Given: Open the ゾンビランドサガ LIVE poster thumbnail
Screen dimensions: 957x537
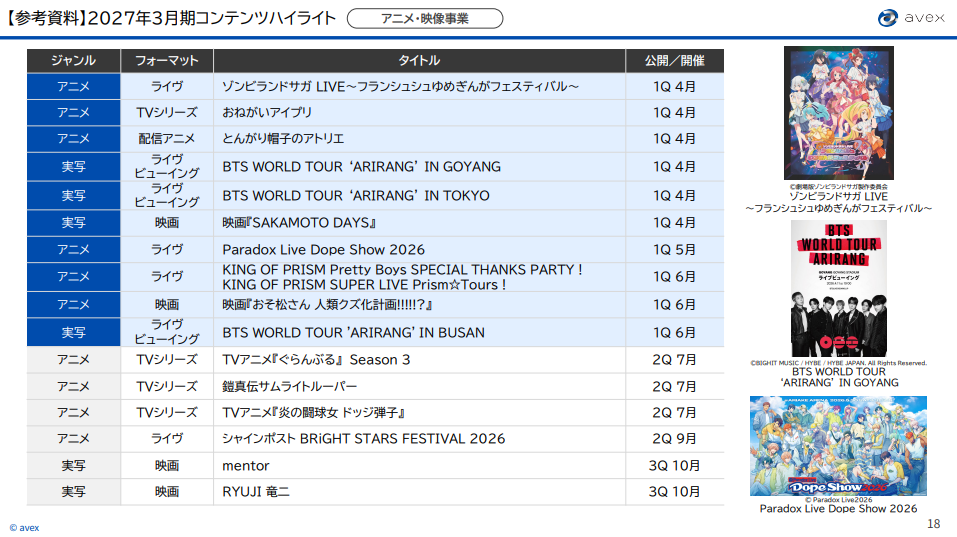Looking at the screenshot, I should point(839,113).
